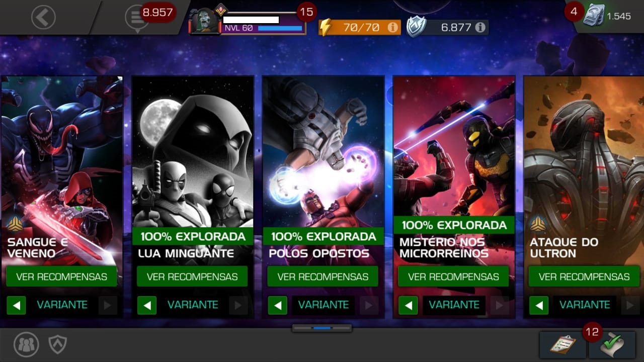Tap the info icon next to 6.877

click(x=480, y=27)
